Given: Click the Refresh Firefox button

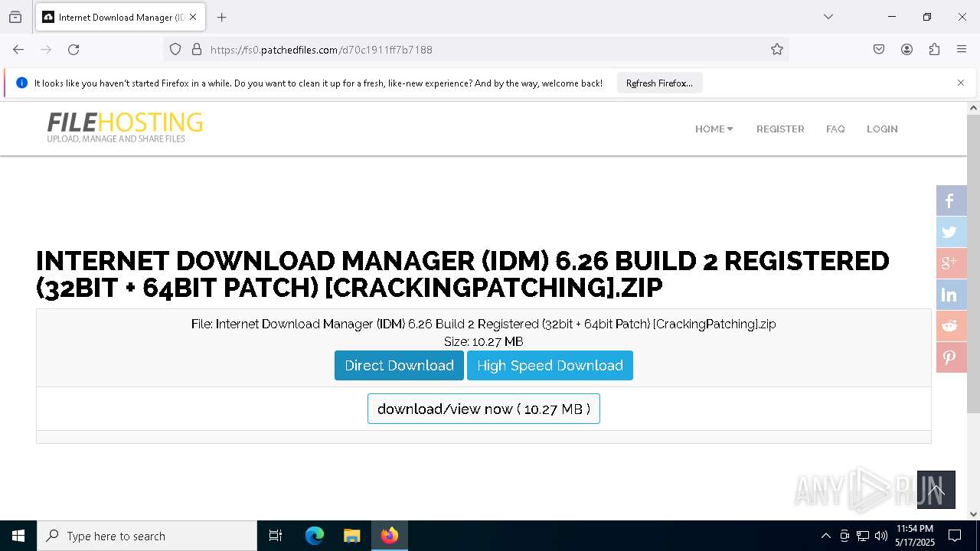Looking at the screenshot, I should click(x=659, y=83).
